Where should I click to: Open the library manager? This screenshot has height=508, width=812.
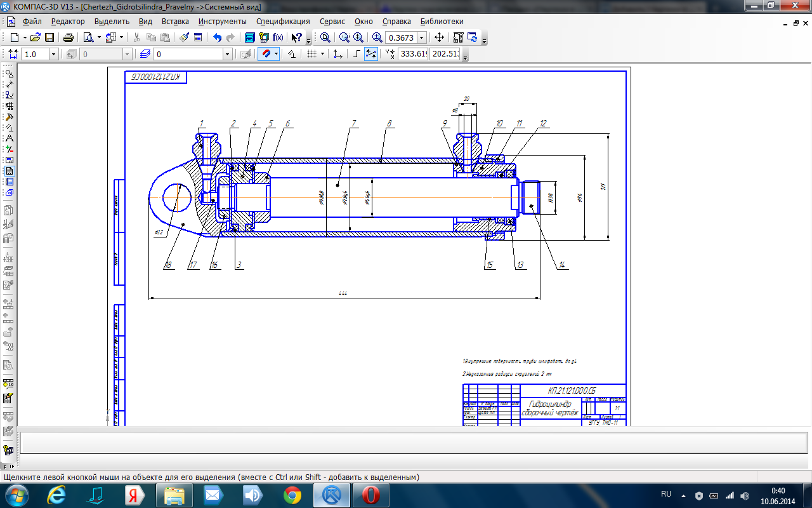coord(250,37)
